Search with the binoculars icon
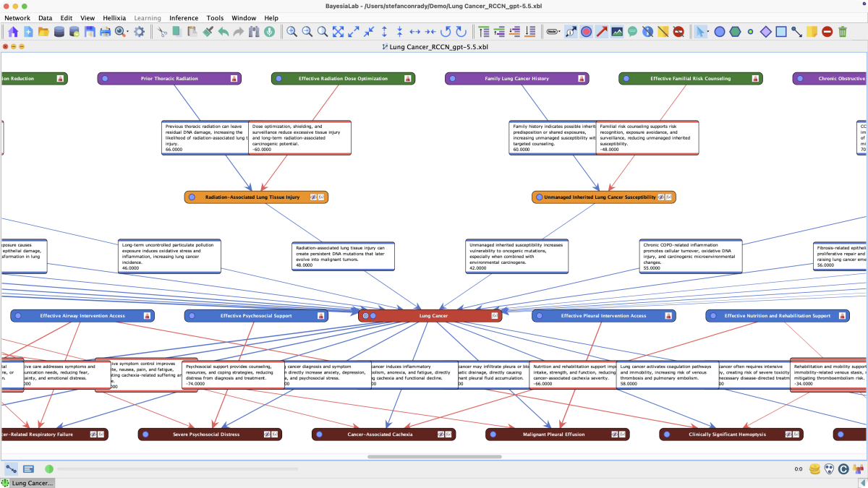 pyautogui.click(x=254, y=32)
